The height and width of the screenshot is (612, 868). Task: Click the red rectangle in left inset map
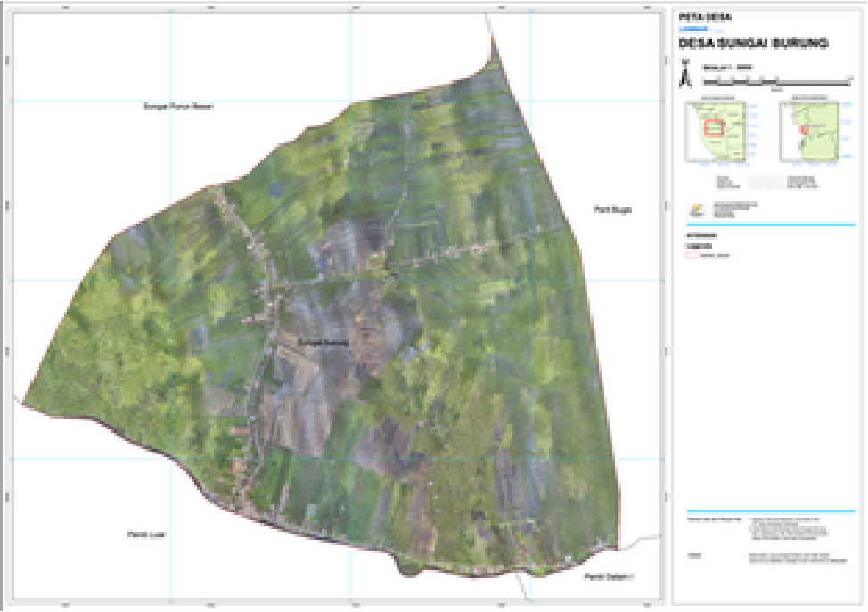(714, 127)
